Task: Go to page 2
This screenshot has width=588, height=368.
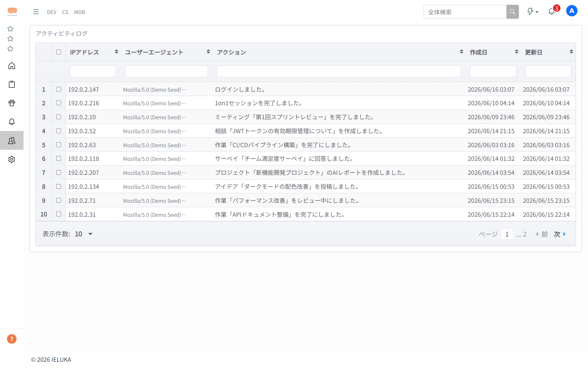Action: coord(525,234)
